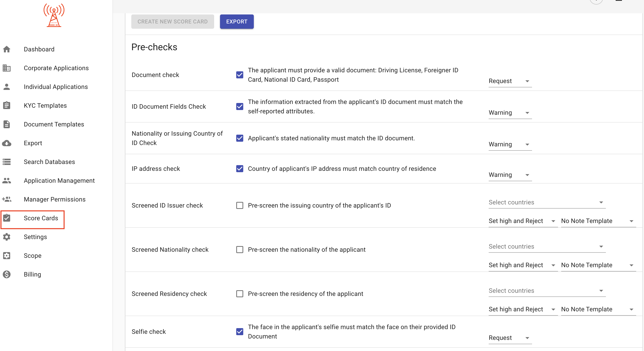Click the Billing dollar icon
This screenshot has height=351, width=644.
[7, 274]
